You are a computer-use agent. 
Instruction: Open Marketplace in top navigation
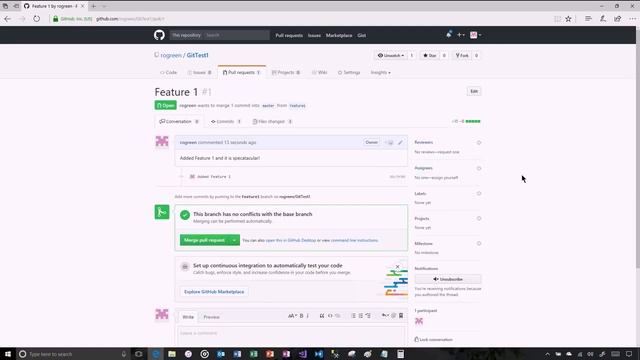(339, 36)
